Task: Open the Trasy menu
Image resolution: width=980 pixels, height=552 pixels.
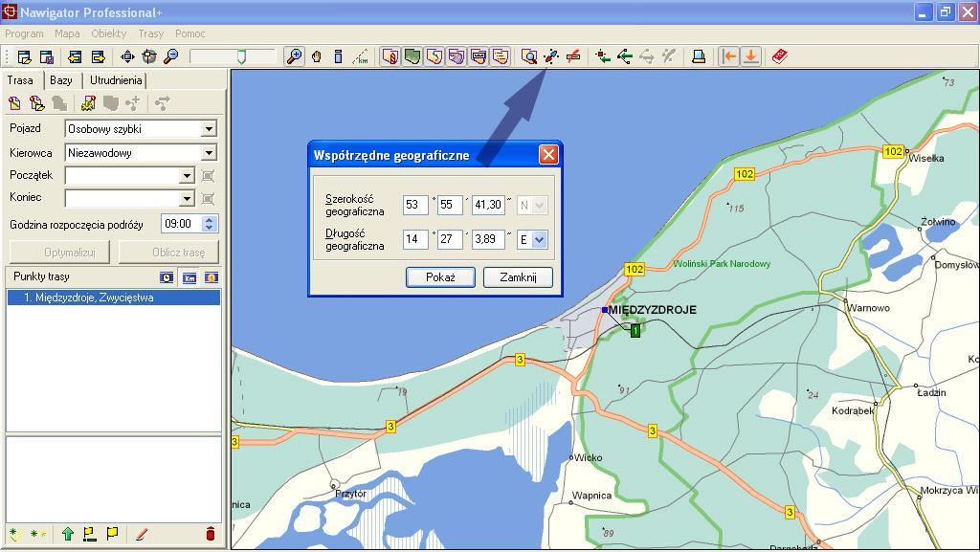Action: tap(151, 33)
